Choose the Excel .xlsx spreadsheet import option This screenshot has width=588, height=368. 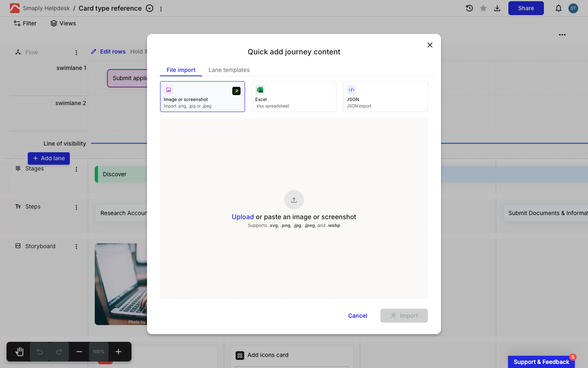pos(294,96)
